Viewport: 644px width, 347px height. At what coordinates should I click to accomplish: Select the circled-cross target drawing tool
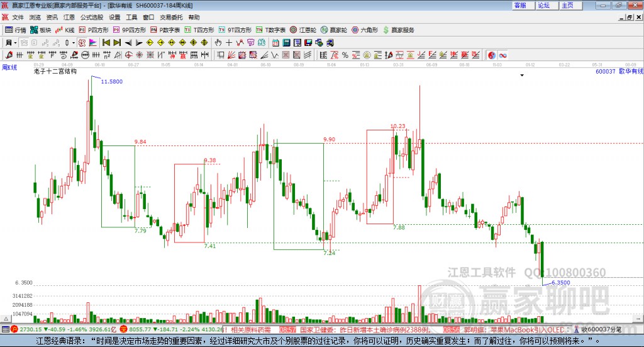pos(128,55)
